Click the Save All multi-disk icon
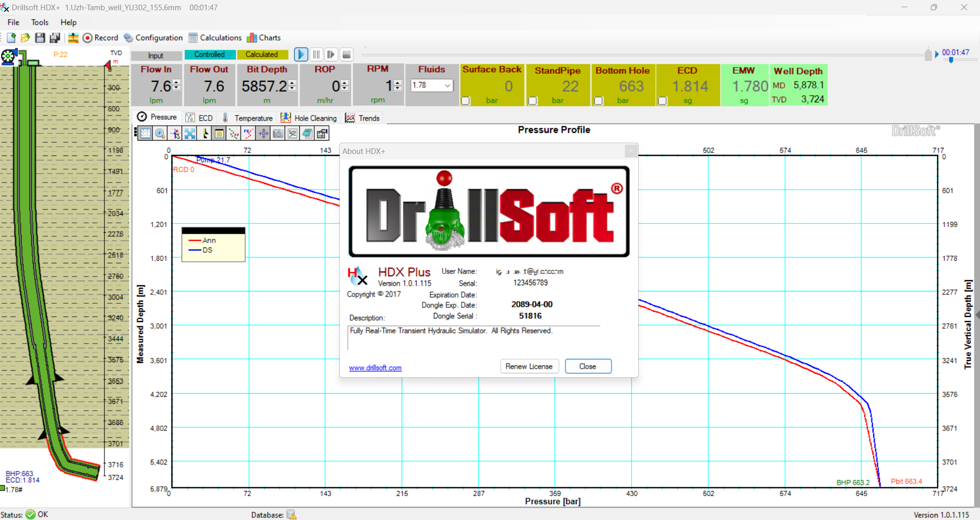Screen dimensions: 980x520 [55, 38]
